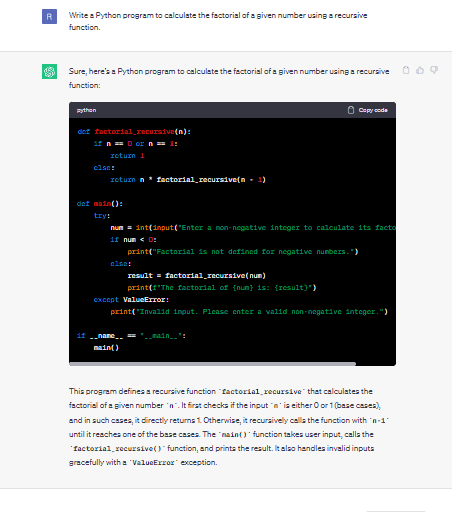Viewport: 452px width, 512px height.
Task: Click the 'return 1' code line
Action: (127, 156)
